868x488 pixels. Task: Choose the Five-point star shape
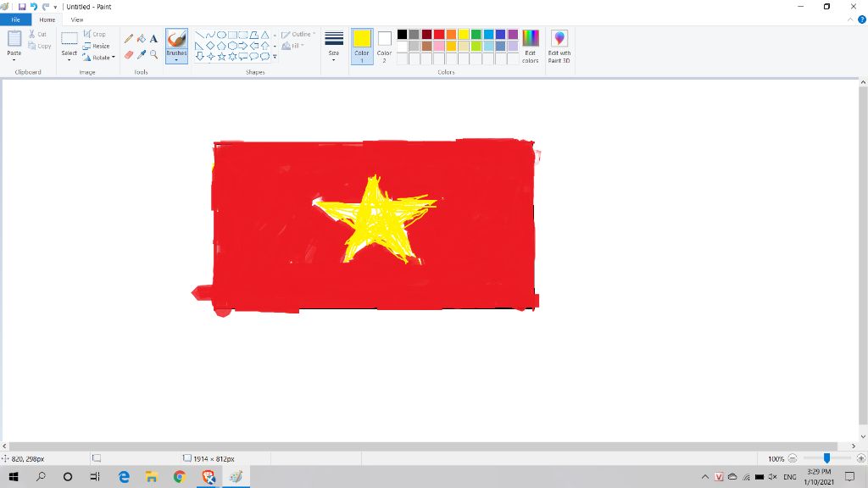tap(221, 57)
